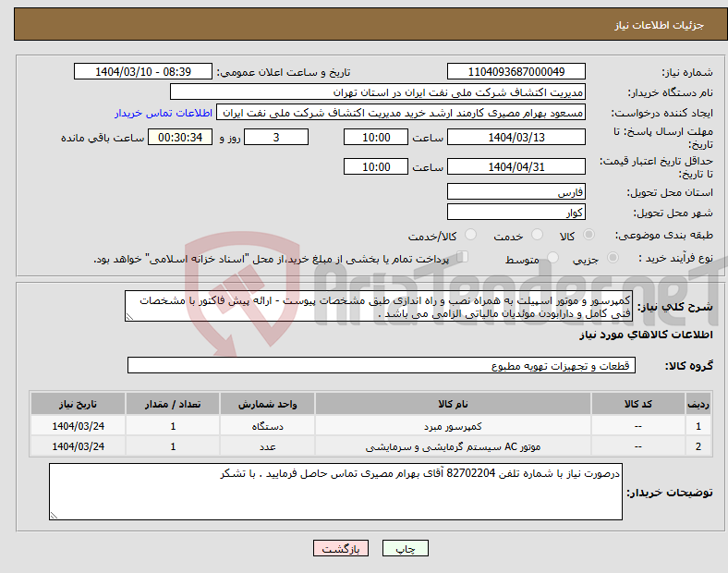The image size is (728, 573).
Task: Click the request creator name field
Action: 401,113
